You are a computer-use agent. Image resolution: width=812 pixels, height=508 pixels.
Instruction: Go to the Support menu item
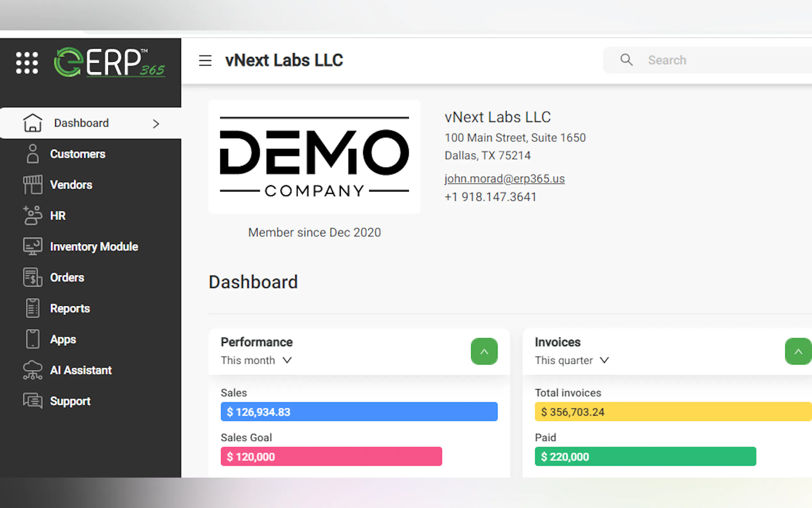click(70, 401)
